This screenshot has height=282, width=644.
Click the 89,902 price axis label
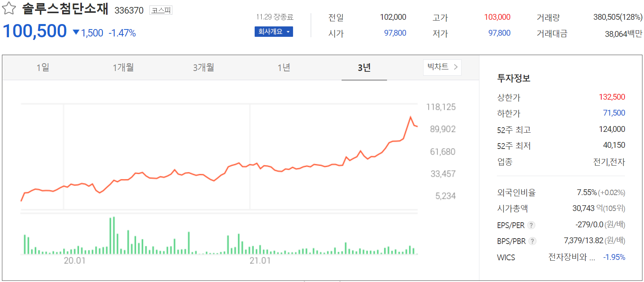pyautogui.click(x=443, y=129)
